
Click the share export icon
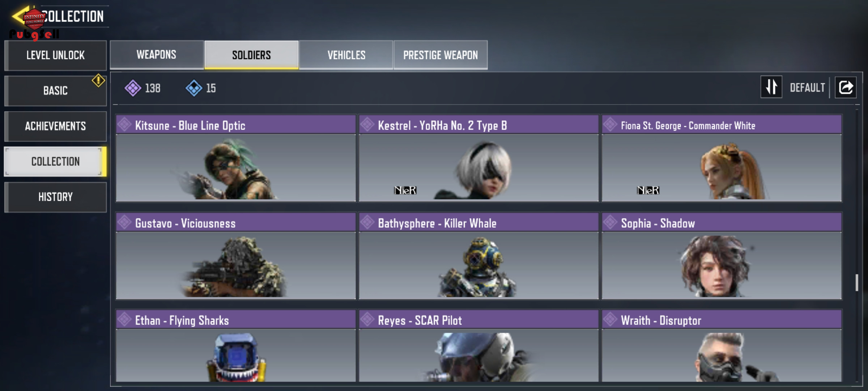[846, 87]
